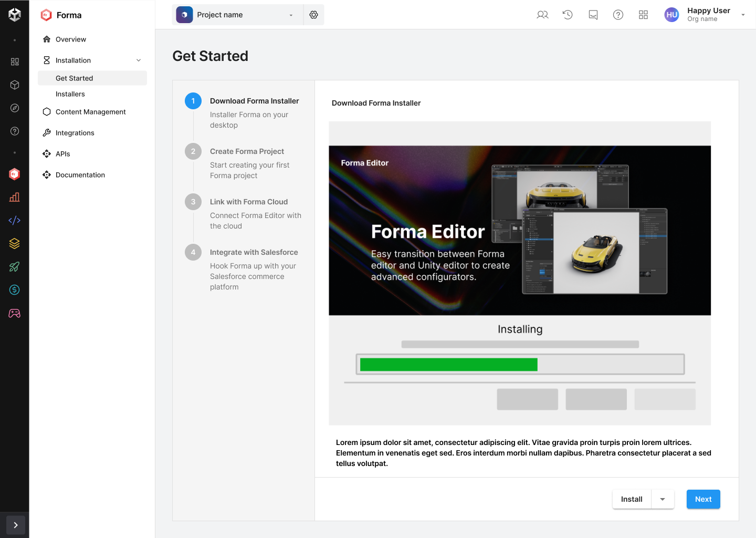Open the Project name dropdown
Viewport: 756px width, 538px height.
(x=238, y=15)
